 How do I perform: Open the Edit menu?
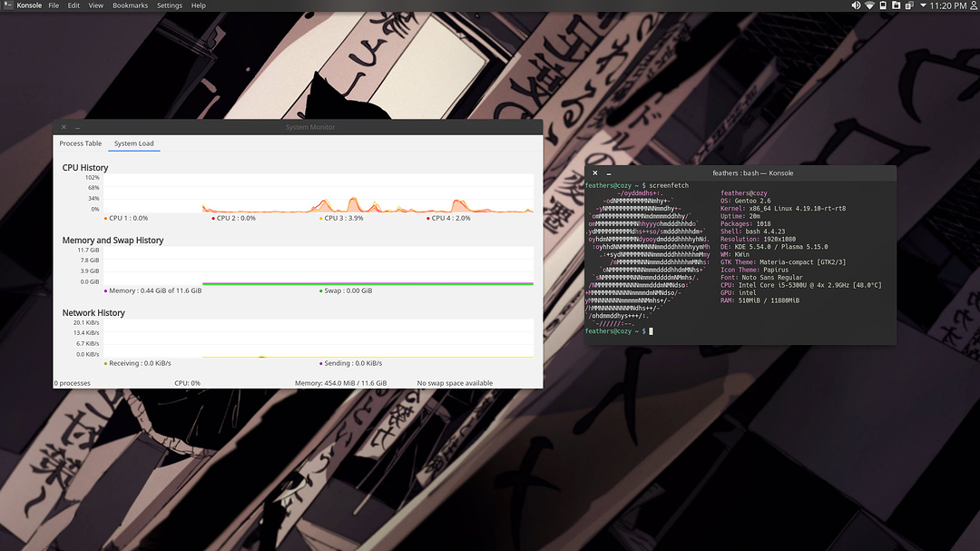coord(73,5)
